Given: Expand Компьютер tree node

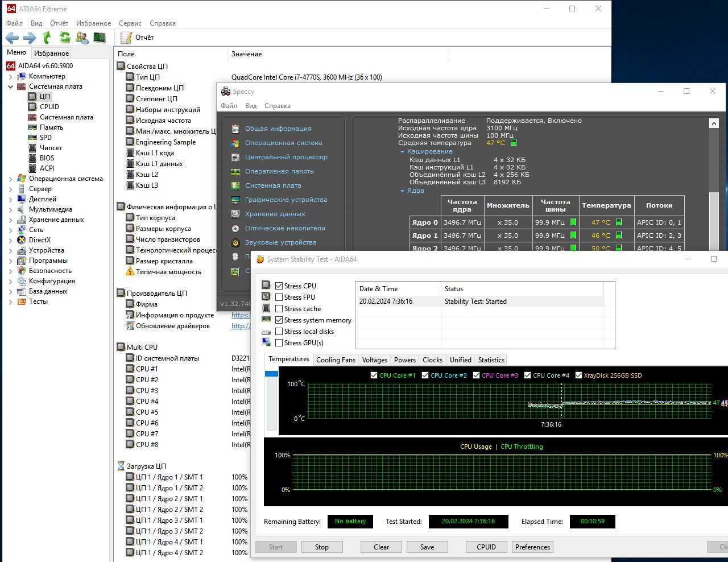Looking at the screenshot, I should pyautogui.click(x=10, y=77).
